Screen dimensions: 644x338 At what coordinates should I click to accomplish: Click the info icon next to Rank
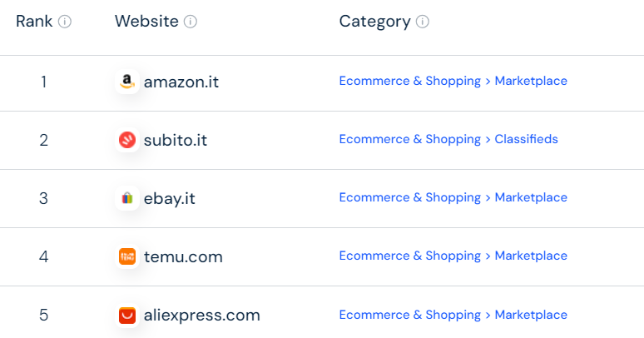pos(65,22)
